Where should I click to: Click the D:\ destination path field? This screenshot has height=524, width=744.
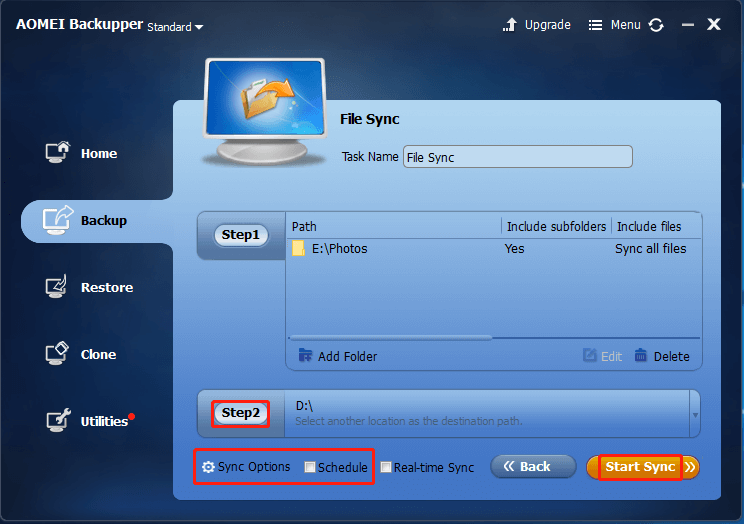click(487, 414)
